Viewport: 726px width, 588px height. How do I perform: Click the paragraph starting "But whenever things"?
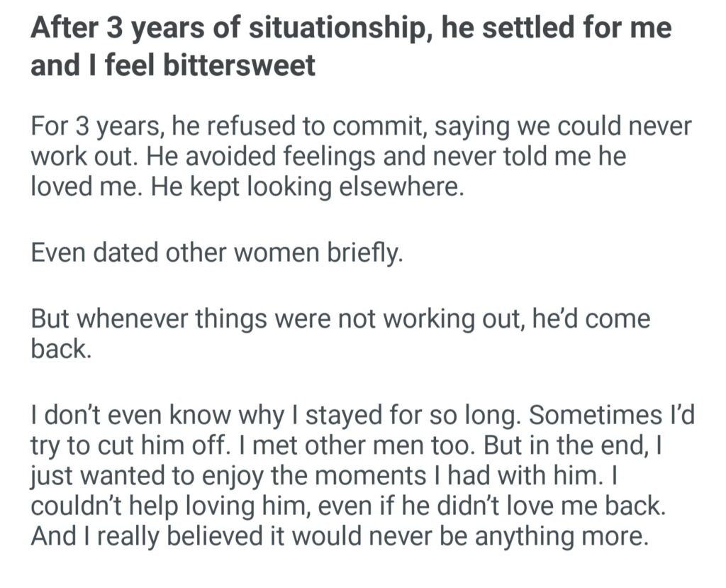click(x=340, y=333)
